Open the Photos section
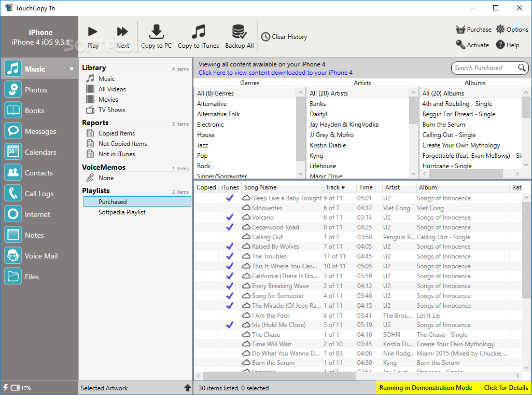 (x=39, y=90)
